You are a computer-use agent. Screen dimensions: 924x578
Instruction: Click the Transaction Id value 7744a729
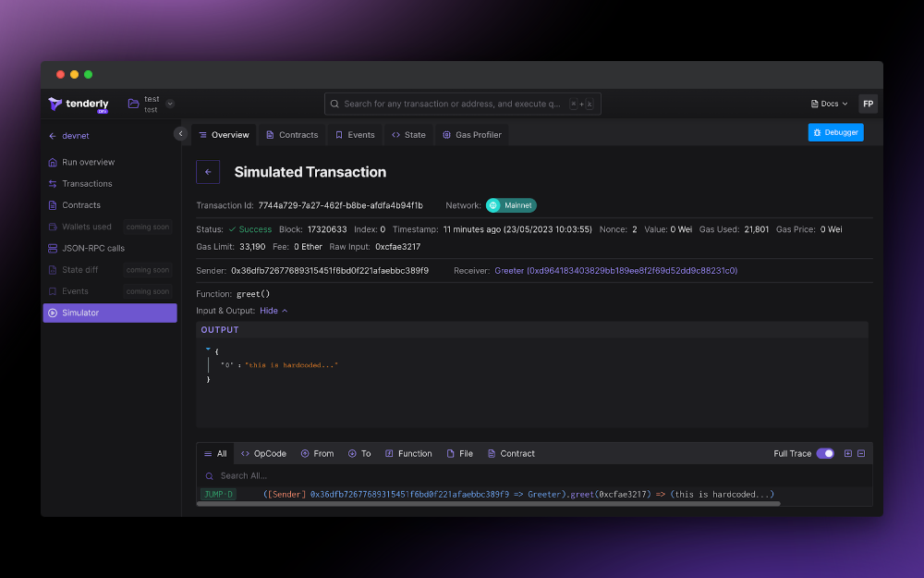(341, 205)
